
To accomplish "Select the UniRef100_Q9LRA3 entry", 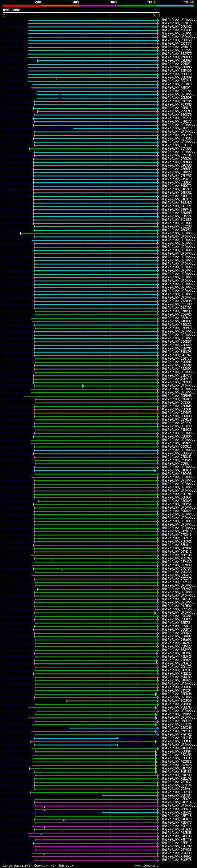I will tap(176, 61).
